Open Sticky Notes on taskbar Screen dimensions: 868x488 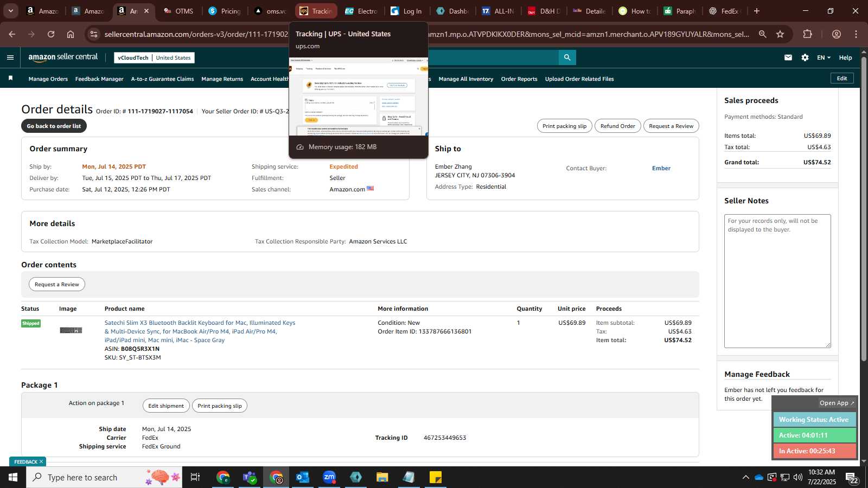pyautogui.click(x=436, y=477)
